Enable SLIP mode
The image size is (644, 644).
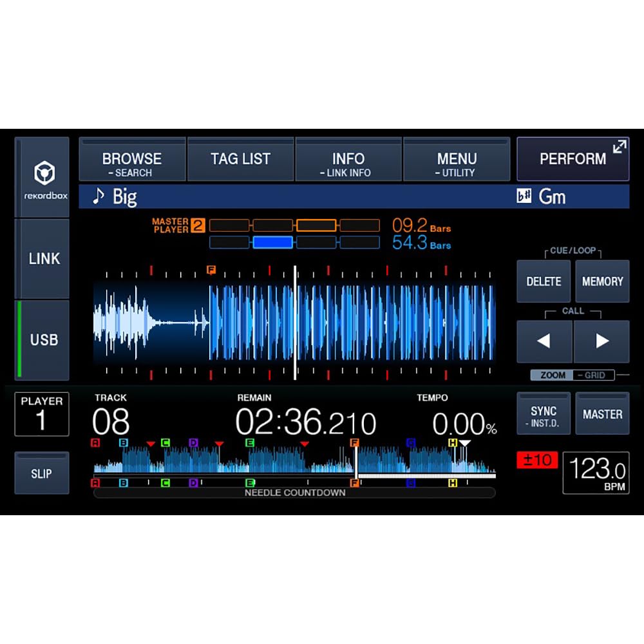coord(41,473)
